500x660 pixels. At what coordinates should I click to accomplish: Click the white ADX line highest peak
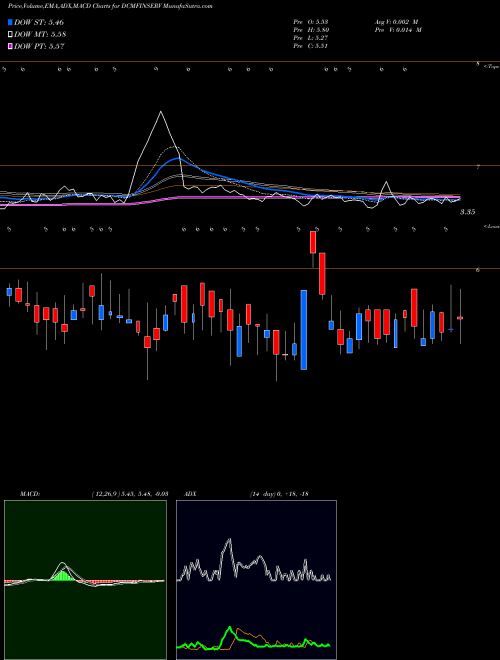[229, 540]
